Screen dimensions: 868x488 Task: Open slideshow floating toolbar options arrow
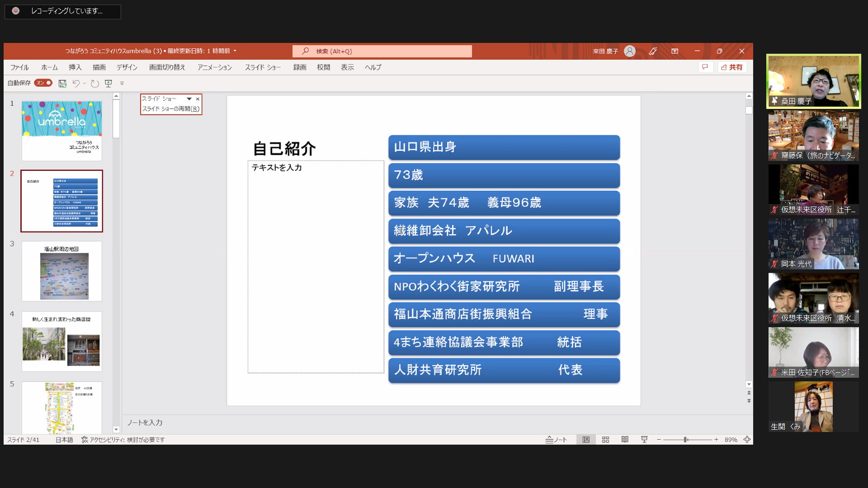tap(189, 99)
